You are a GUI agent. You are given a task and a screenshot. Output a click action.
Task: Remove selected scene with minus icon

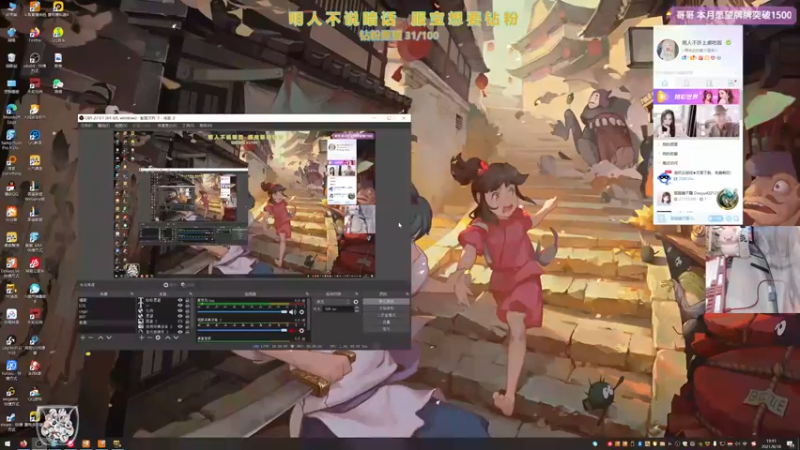click(x=91, y=337)
